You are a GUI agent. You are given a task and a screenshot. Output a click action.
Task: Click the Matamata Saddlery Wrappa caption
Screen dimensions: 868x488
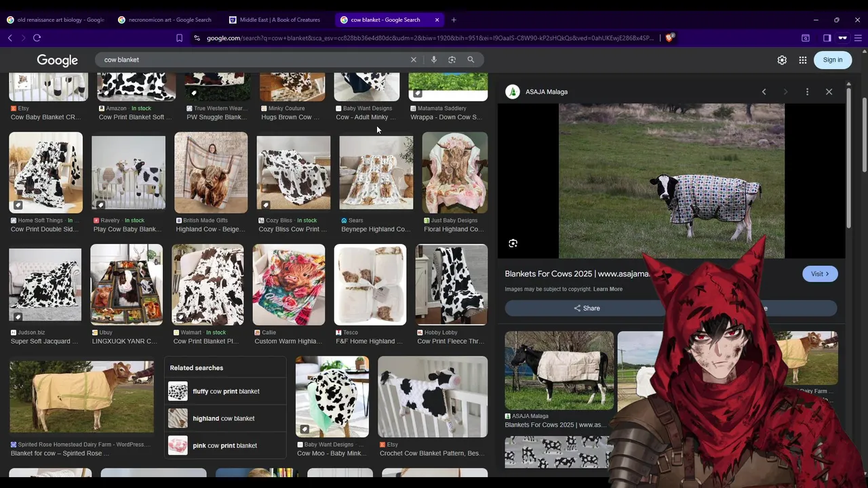pos(446,117)
